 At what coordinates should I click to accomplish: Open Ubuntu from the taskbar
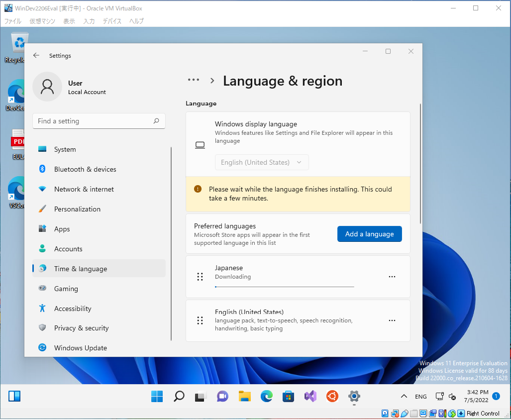point(332,396)
